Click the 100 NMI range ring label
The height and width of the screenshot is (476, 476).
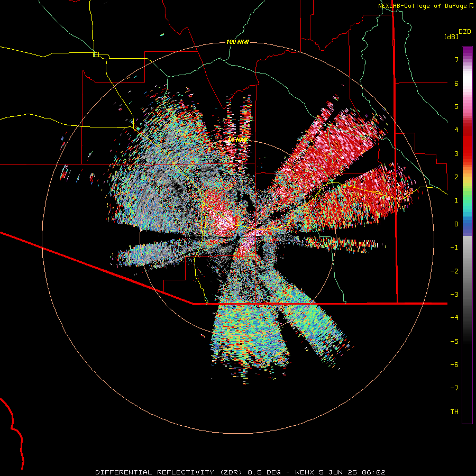tap(237, 42)
